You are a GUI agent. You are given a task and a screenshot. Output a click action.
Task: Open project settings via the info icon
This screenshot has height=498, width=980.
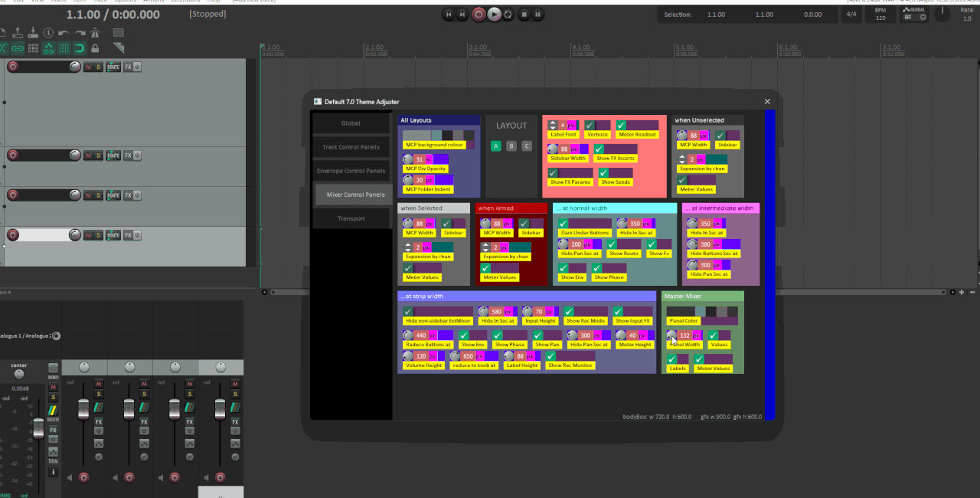point(48,33)
